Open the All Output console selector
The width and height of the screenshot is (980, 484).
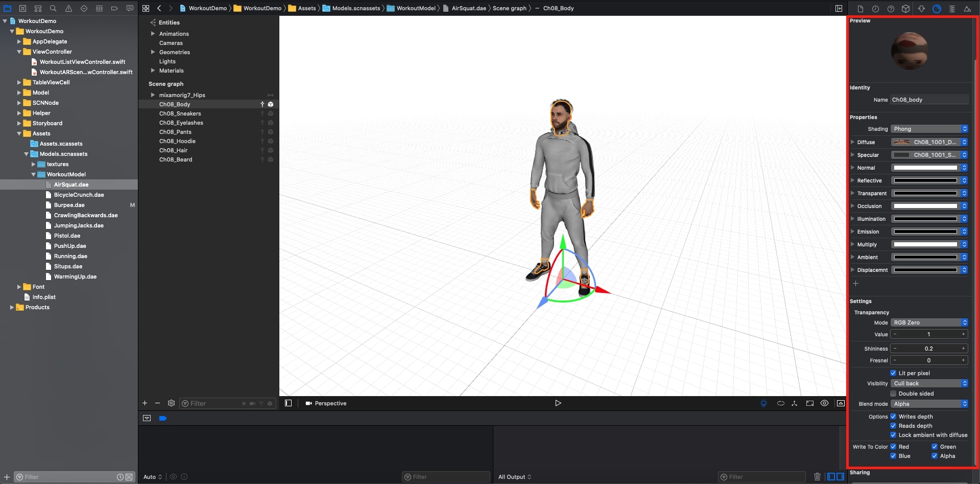[515, 477]
